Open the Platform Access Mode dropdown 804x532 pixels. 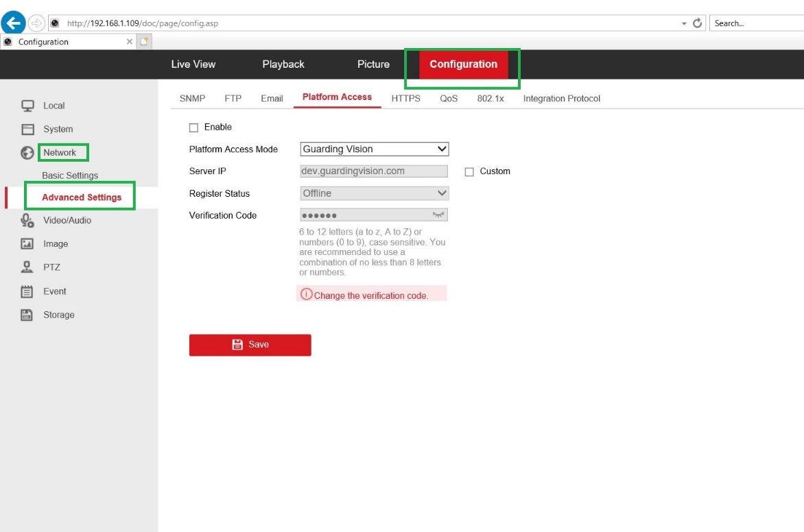[375, 149]
